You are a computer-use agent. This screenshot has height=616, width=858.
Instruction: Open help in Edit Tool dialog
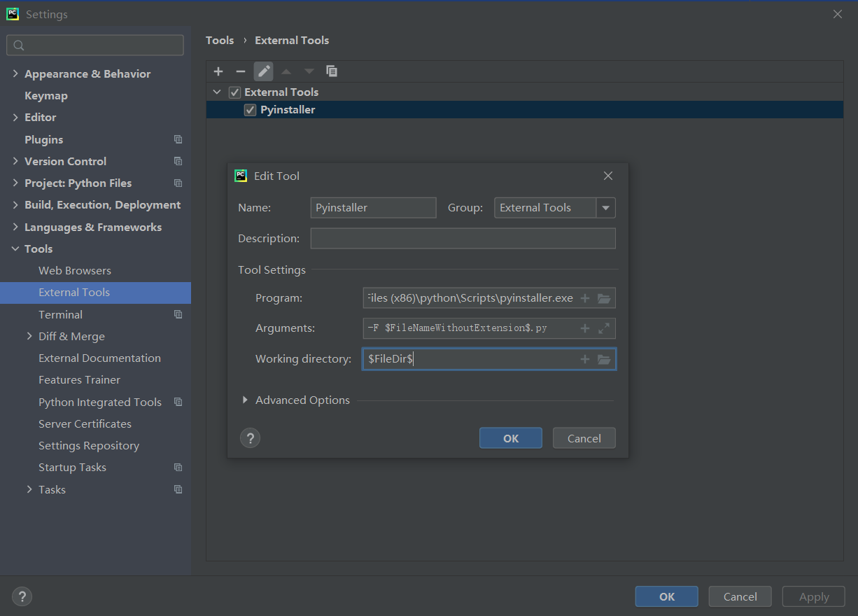(250, 438)
